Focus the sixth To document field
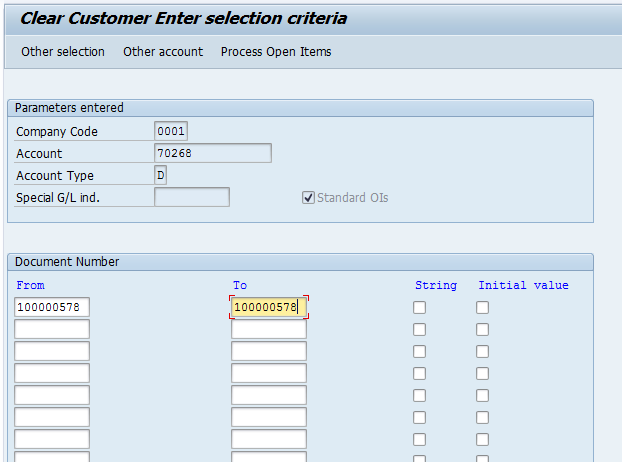Screen dimensions: 622x462 click(x=269, y=417)
